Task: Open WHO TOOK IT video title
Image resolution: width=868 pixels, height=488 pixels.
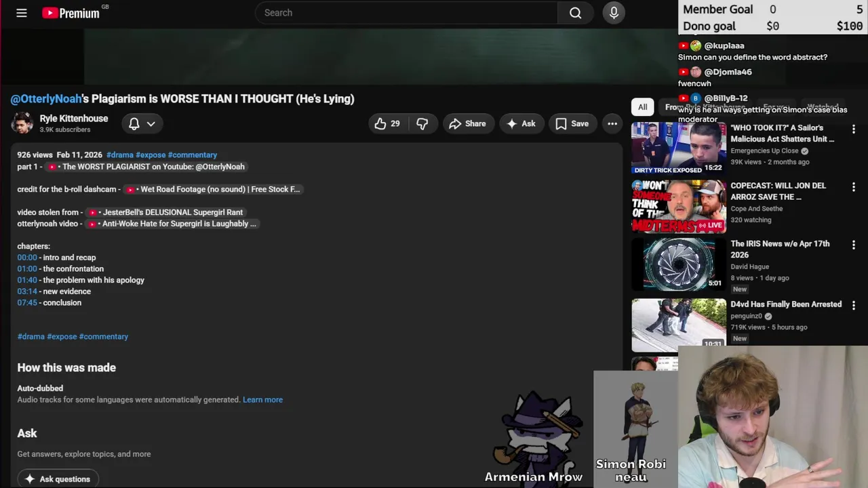Action: [x=783, y=134]
